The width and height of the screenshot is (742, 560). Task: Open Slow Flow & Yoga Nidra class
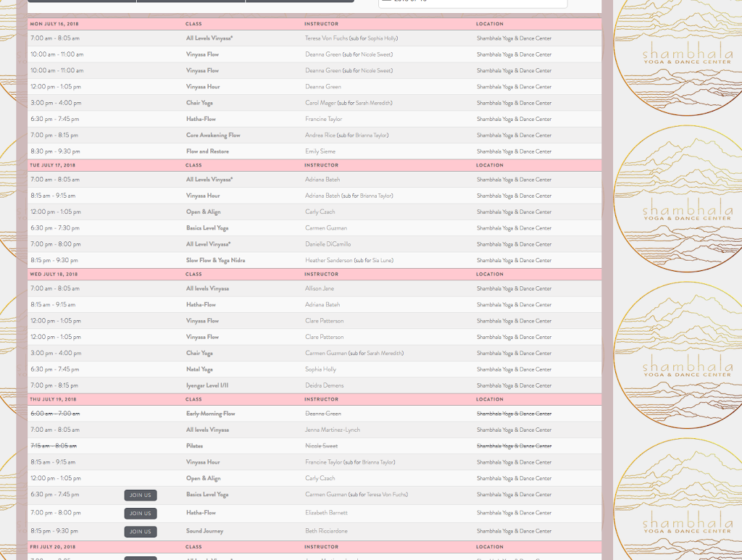click(x=215, y=260)
